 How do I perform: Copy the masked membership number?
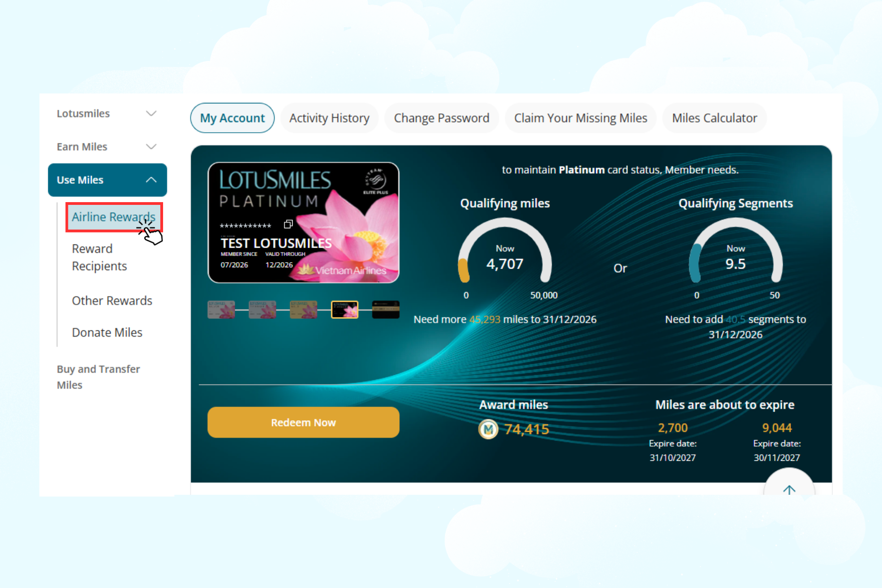coord(288,224)
